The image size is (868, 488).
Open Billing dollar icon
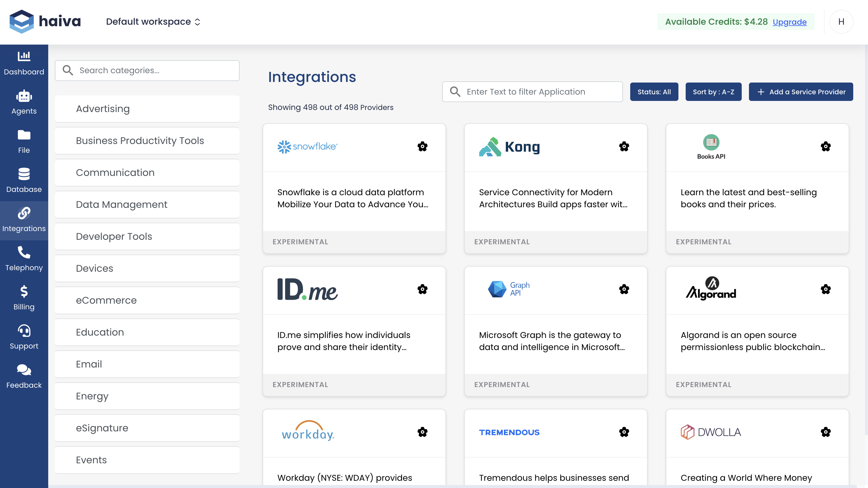click(24, 292)
